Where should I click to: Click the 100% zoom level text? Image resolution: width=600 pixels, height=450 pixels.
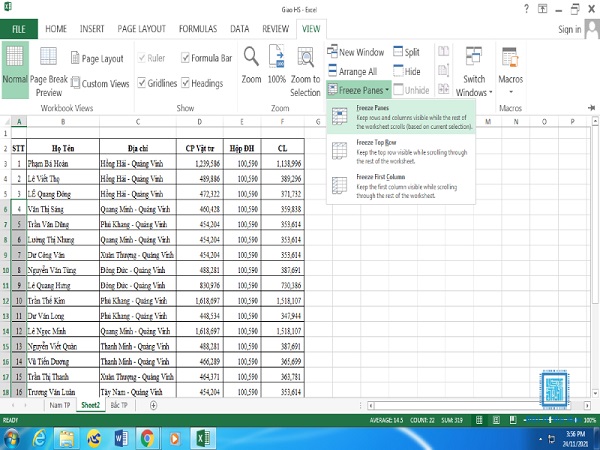(x=590, y=420)
